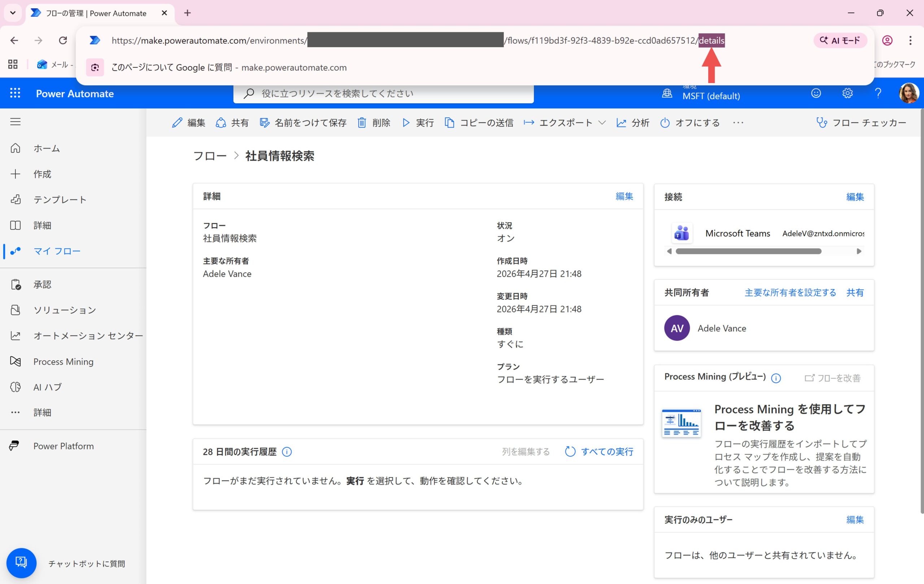Click the connections horizontal scrollbar track
This screenshot has height=584, width=924.
[x=840, y=251]
